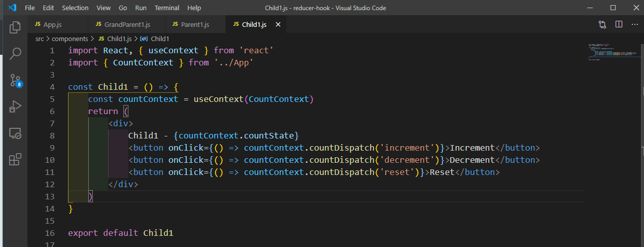Open the editor More Actions menu
This screenshot has width=644, height=247.
634,24
